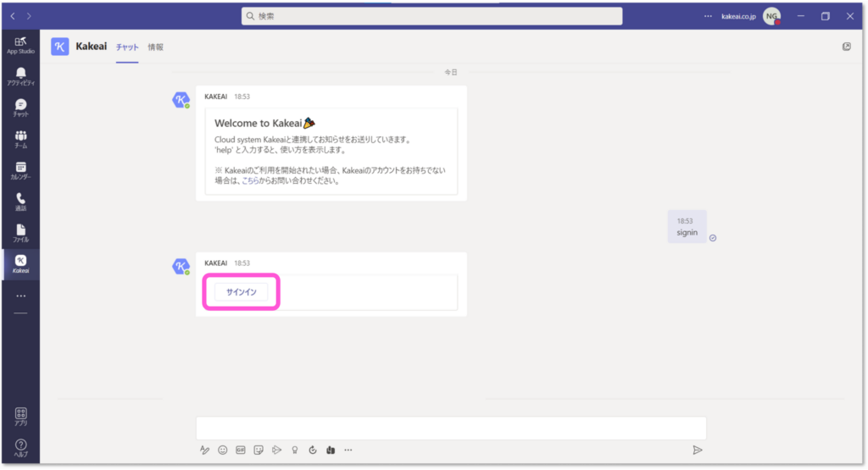Image resolution: width=868 pixels, height=470 pixels.
Task: Open the sticker picker
Action: tap(259, 450)
